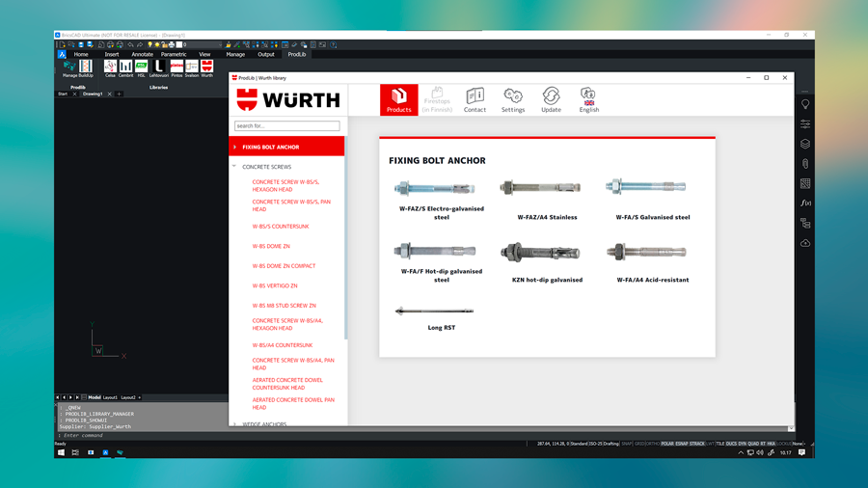Toggle QUAD in the status bar
This screenshot has height=488, width=868.
point(753,444)
